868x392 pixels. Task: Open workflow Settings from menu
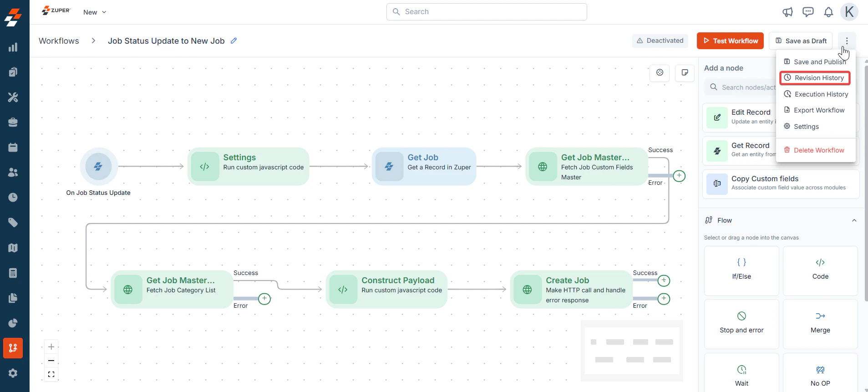(x=815, y=127)
